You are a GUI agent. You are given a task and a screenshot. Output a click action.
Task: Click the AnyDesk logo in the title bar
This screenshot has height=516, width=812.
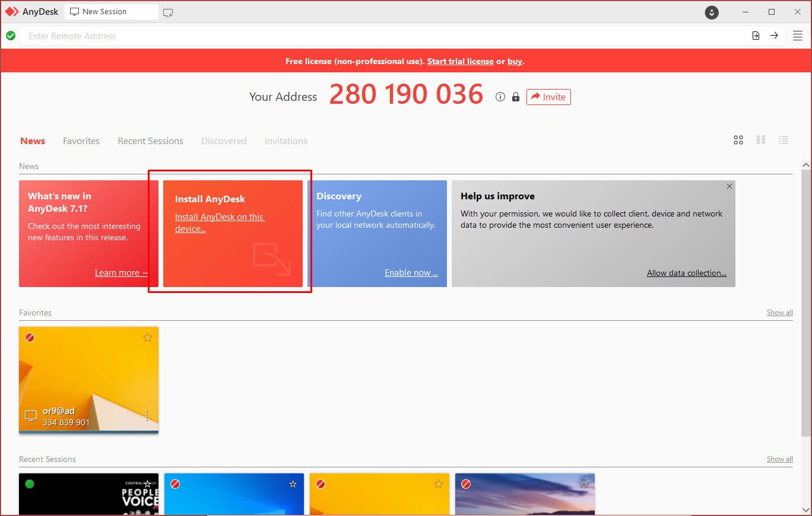(12, 12)
